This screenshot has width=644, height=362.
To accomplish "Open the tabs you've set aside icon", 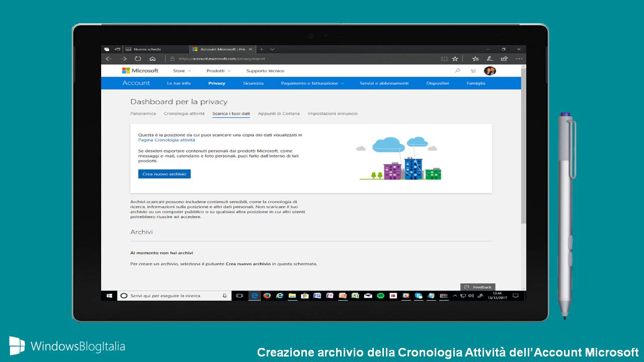I will click(x=107, y=49).
